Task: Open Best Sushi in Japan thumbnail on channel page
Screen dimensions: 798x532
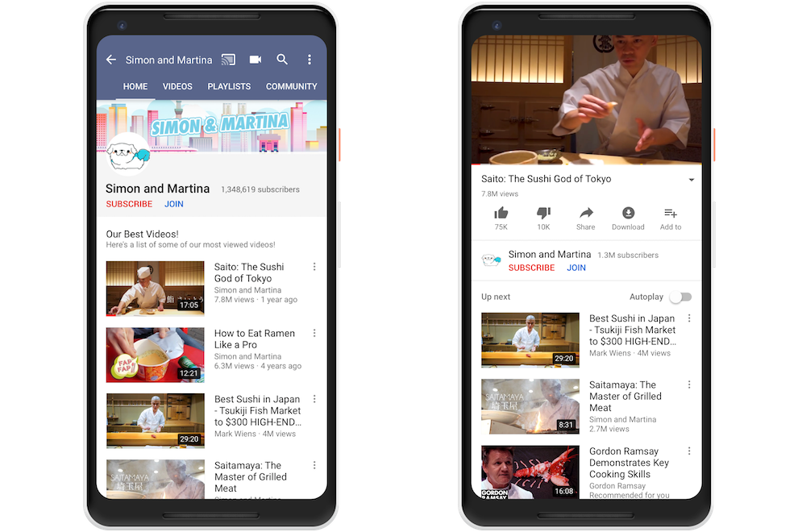Action: (156, 421)
